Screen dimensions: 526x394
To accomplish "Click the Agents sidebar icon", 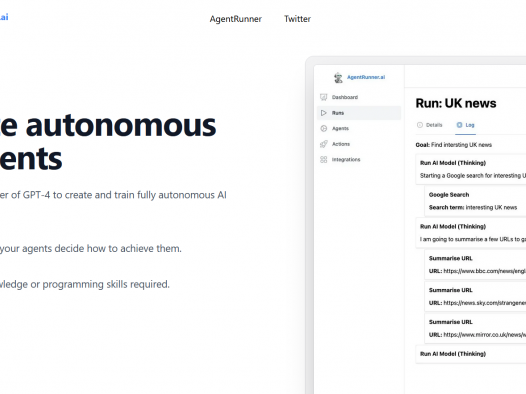I will click(323, 128).
